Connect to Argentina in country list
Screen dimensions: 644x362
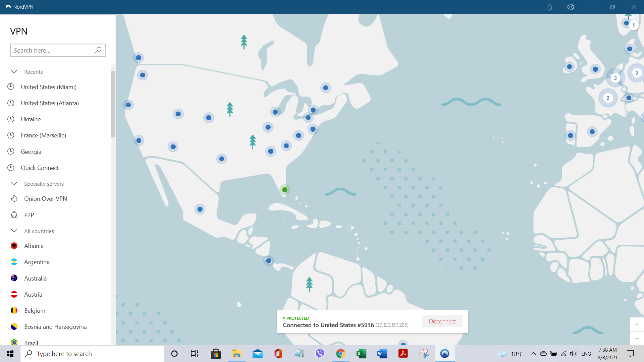37,262
